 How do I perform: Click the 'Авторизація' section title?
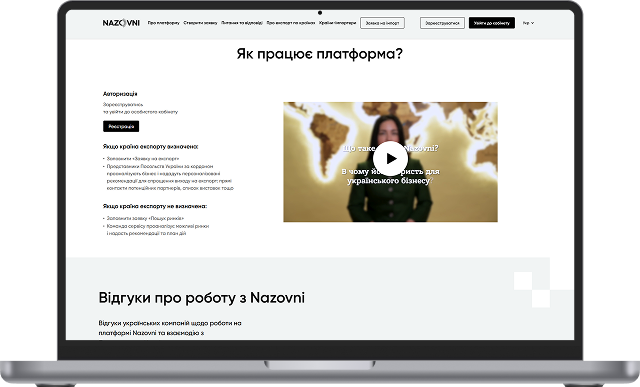pyautogui.click(x=120, y=94)
